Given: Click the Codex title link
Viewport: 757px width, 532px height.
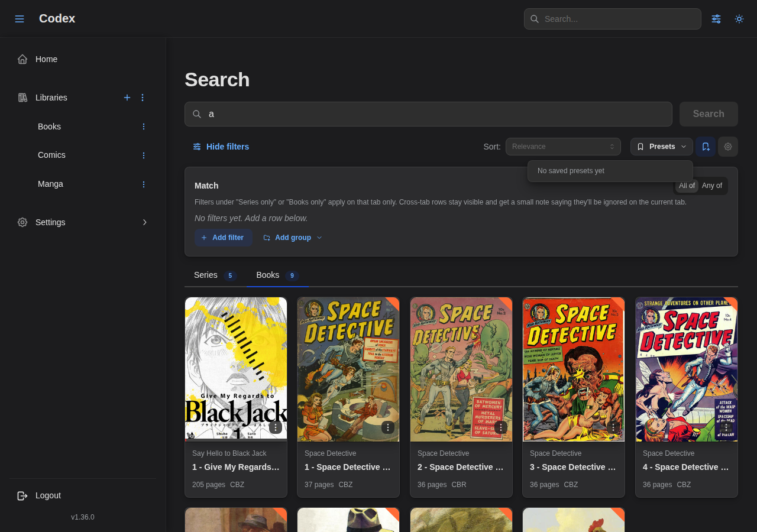Looking at the screenshot, I should pos(57,18).
